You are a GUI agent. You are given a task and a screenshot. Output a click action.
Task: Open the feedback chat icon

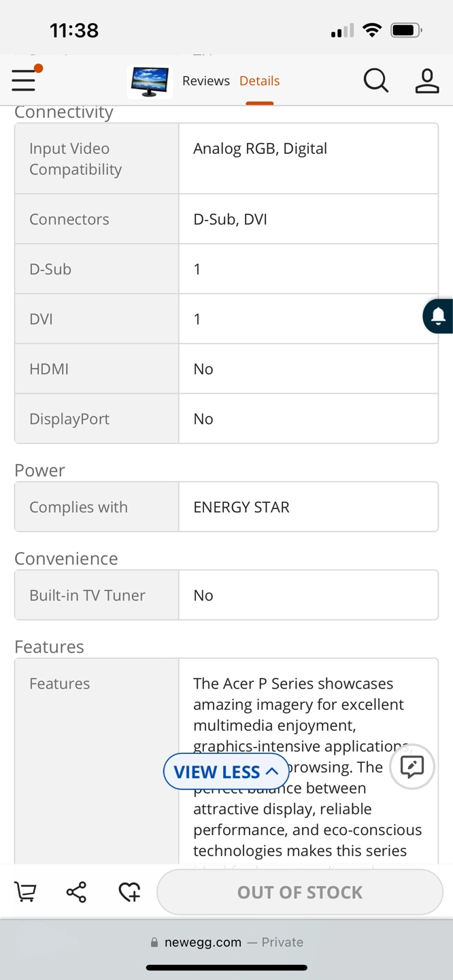(412, 766)
